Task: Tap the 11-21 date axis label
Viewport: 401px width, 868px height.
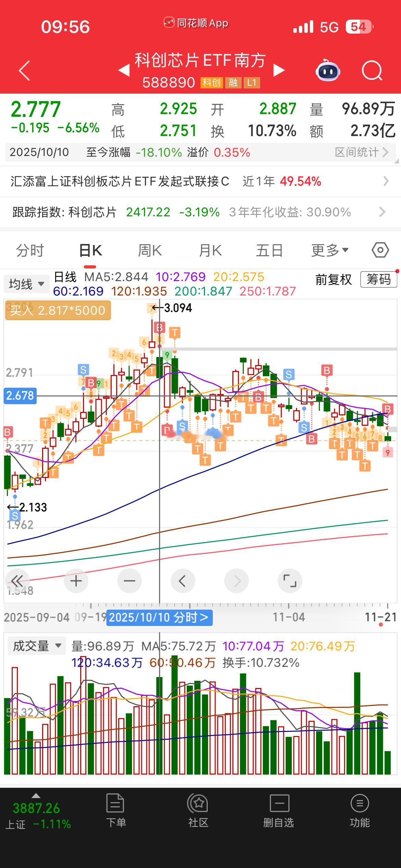Action: [381, 617]
